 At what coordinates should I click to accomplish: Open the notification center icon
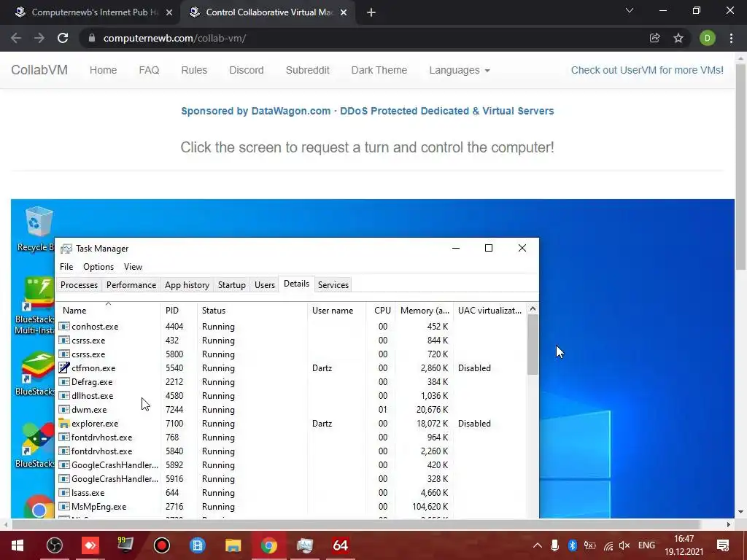coord(723,545)
